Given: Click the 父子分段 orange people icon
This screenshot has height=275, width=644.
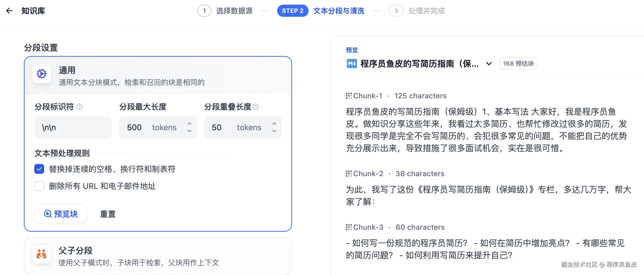Looking at the screenshot, I should click(x=41, y=254).
